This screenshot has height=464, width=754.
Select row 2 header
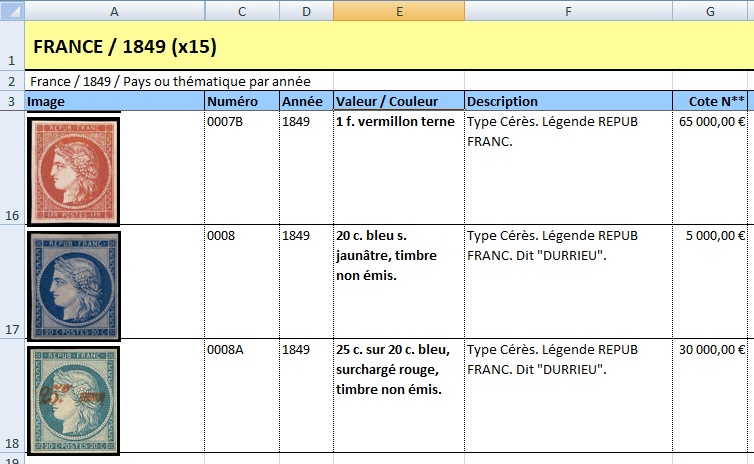click(12, 81)
